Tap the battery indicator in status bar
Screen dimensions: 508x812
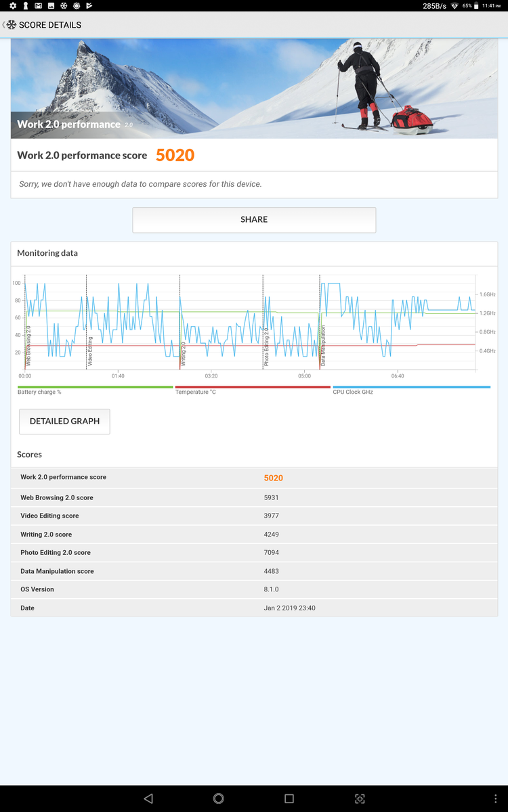pyautogui.click(x=477, y=5)
